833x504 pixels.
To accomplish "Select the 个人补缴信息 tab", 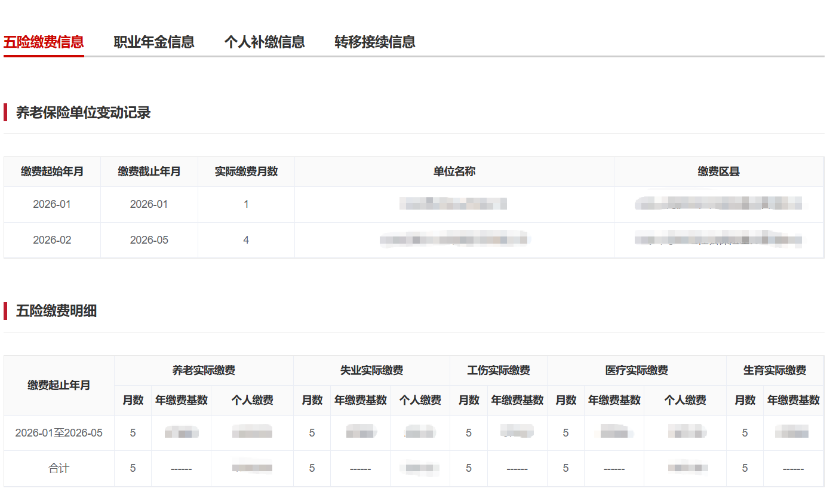I will 265,42.
